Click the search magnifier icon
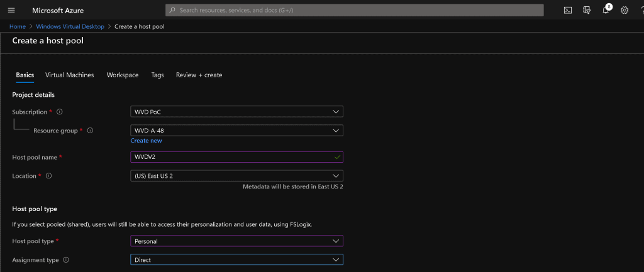 172,10
